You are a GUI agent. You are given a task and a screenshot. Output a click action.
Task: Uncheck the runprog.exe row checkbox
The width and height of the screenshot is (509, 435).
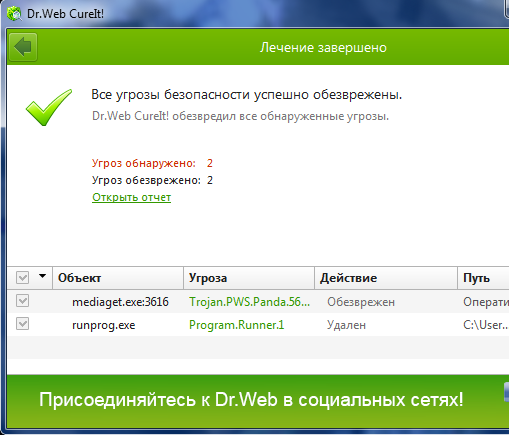pos(22,324)
